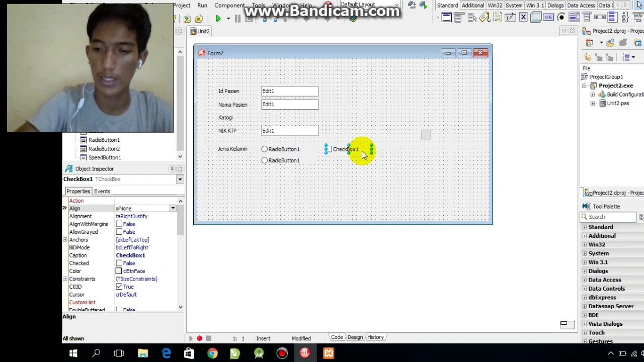Open the Component menu
Image resolution: width=644 pixels, height=362 pixels.
tap(229, 6)
